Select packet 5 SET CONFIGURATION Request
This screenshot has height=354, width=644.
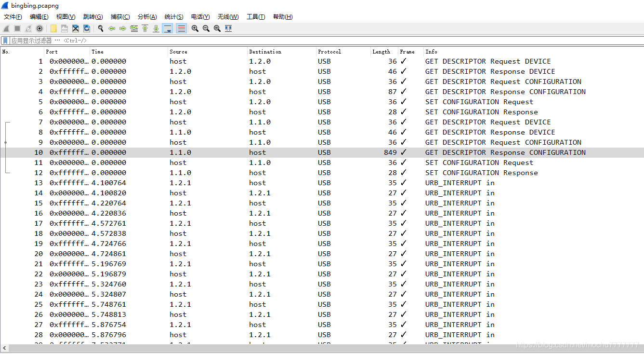click(322, 102)
